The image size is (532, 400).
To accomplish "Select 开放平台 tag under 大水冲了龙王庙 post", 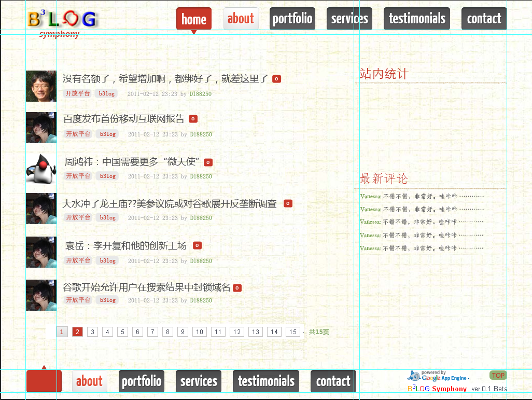I will [x=78, y=217].
